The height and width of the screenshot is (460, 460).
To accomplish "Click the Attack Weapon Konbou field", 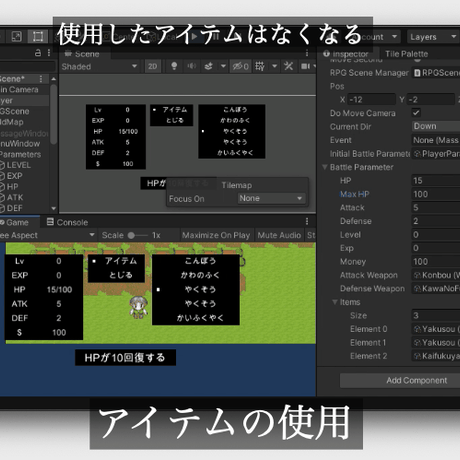I will 436,275.
